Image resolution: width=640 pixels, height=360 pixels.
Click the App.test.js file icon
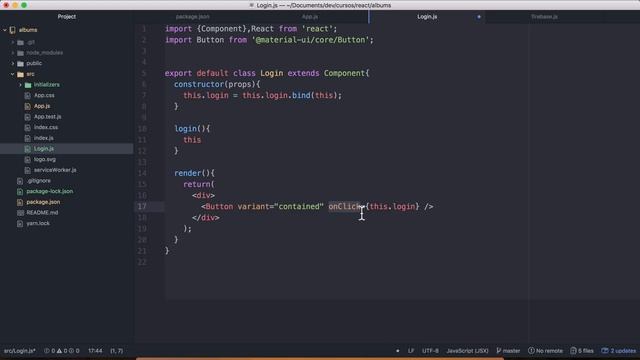click(27, 117)
